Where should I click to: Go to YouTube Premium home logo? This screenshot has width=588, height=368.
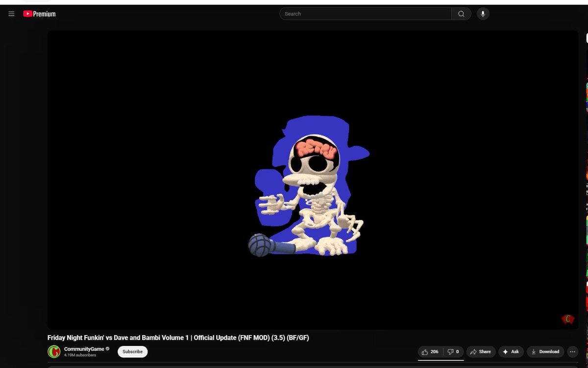(x=39, y=14)
